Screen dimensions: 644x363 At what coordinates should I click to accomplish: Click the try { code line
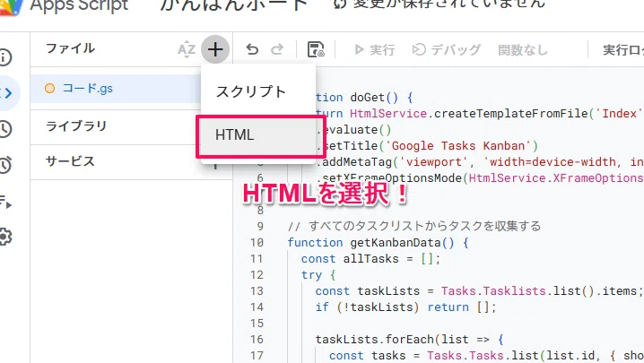pos(318,274)
